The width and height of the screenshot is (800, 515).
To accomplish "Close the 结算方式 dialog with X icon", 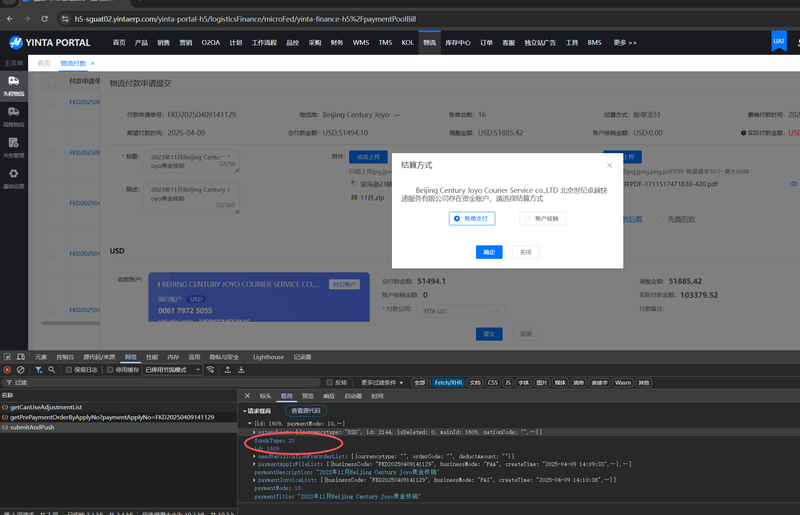I will coord(609,164).
